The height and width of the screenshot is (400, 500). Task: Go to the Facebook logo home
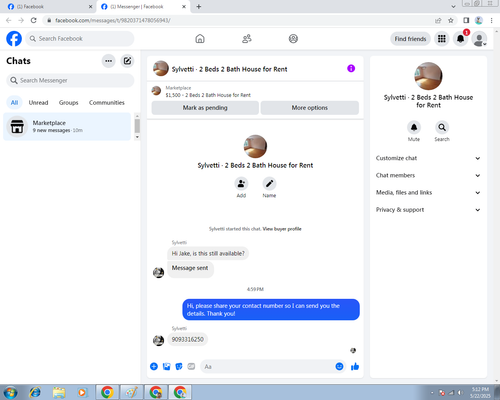(x=14, y=39)
